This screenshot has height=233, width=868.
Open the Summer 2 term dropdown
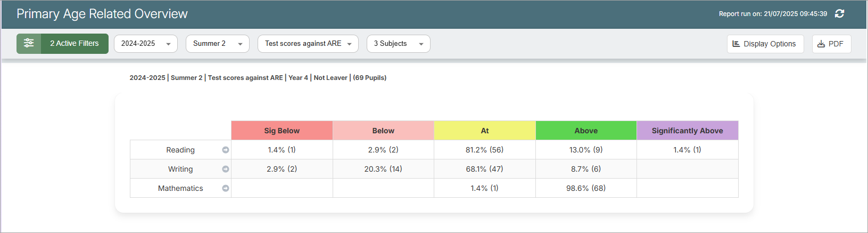(x=217, y=44)
